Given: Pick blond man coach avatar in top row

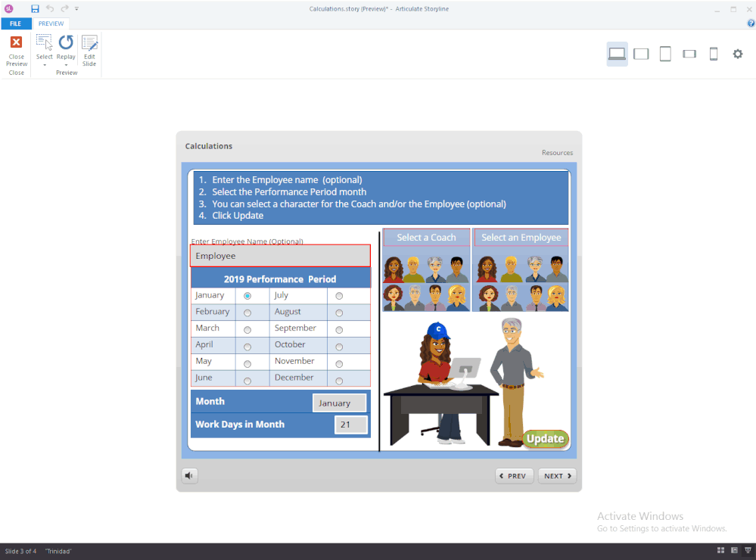Looking at the screenshot, I should pos(414,269).
